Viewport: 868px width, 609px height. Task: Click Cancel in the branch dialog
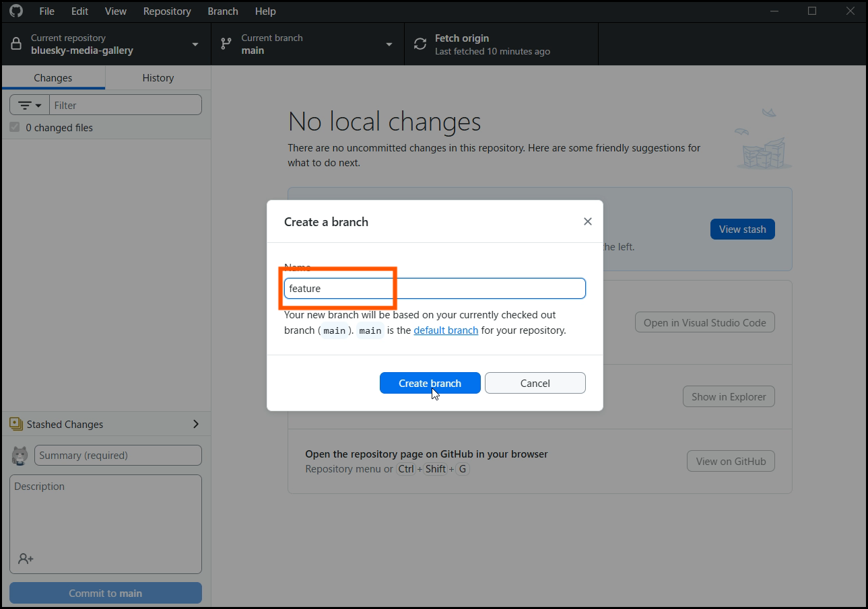tap(535, 383)
